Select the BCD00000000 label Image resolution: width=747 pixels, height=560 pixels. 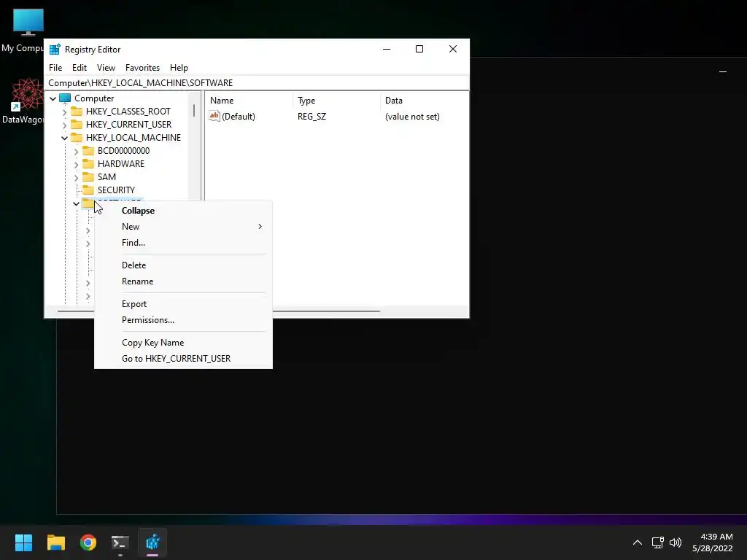(x=123, y=150)
